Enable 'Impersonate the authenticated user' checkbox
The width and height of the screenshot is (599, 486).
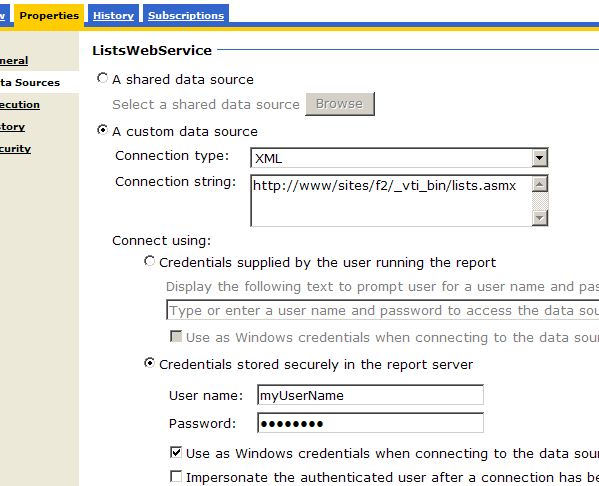pyautogui.click(x=176, y=476)
